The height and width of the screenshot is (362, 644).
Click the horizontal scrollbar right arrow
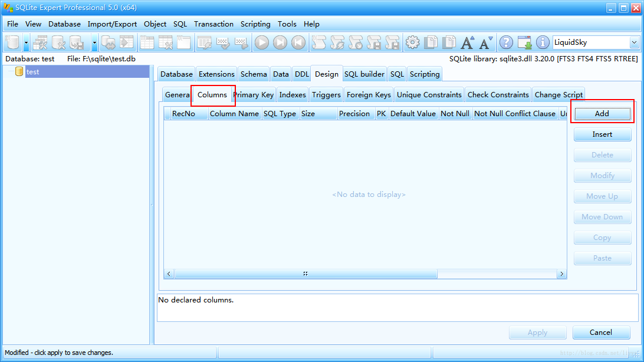[561, 274]
